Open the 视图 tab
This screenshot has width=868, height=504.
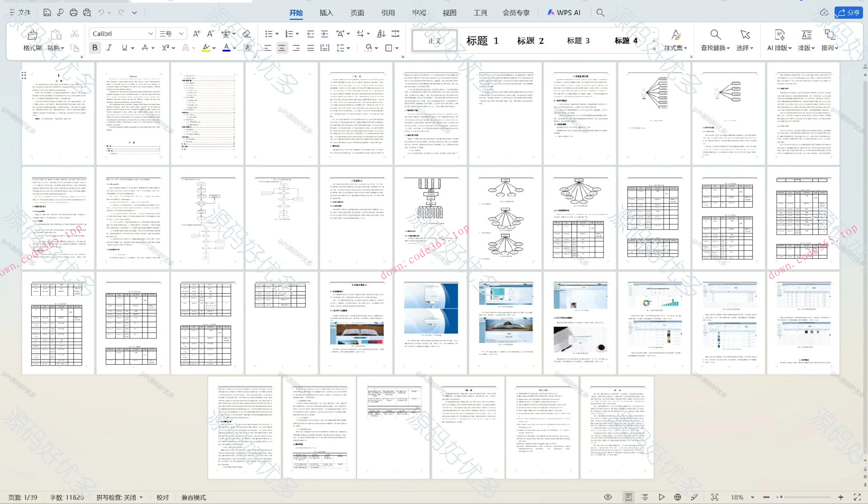[x=449, y=13]
